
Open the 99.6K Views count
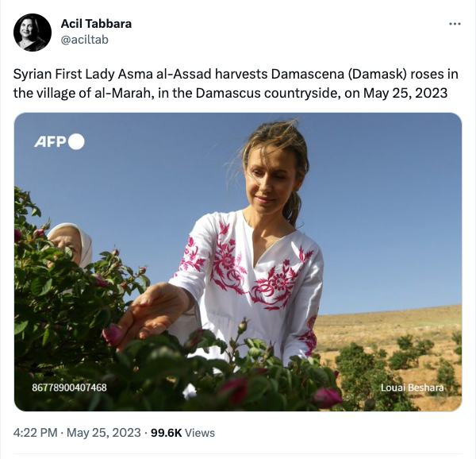pos(182,433)
